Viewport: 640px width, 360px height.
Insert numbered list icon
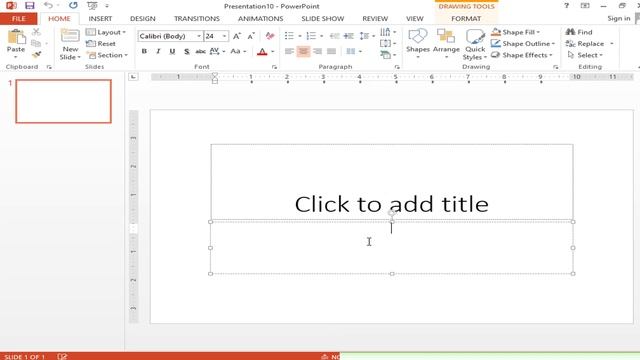311,36
